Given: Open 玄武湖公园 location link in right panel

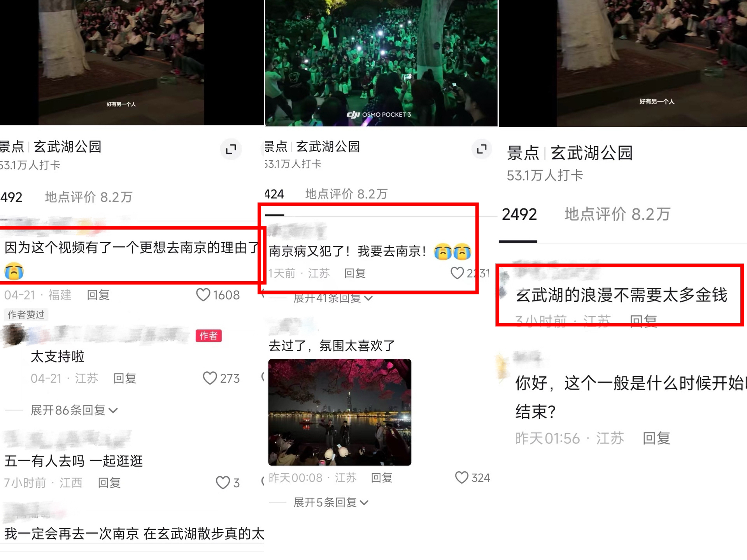Looking at the screenshot, I should click(x=592, y=153).
